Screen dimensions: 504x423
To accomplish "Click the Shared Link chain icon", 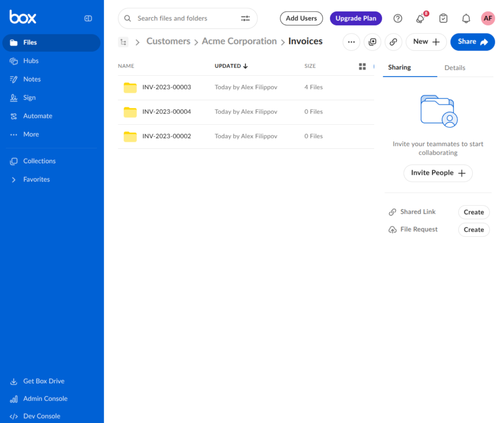I will click(392, 212).
